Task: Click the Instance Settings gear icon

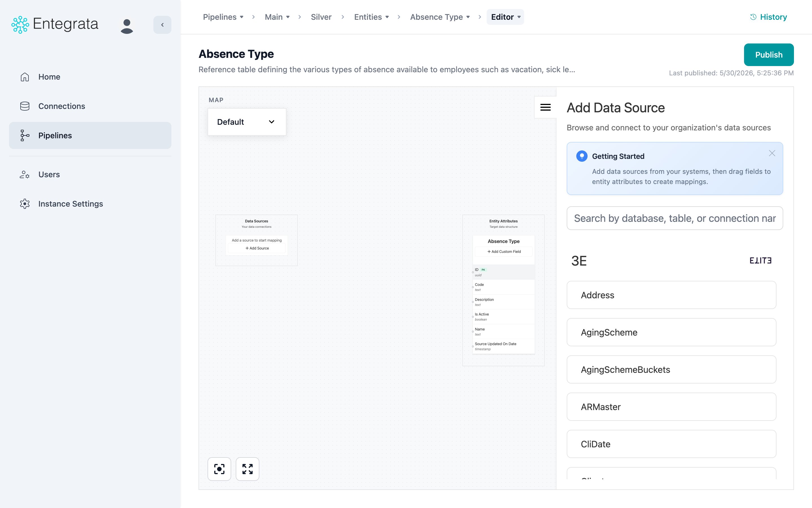Action: point(25,203)
